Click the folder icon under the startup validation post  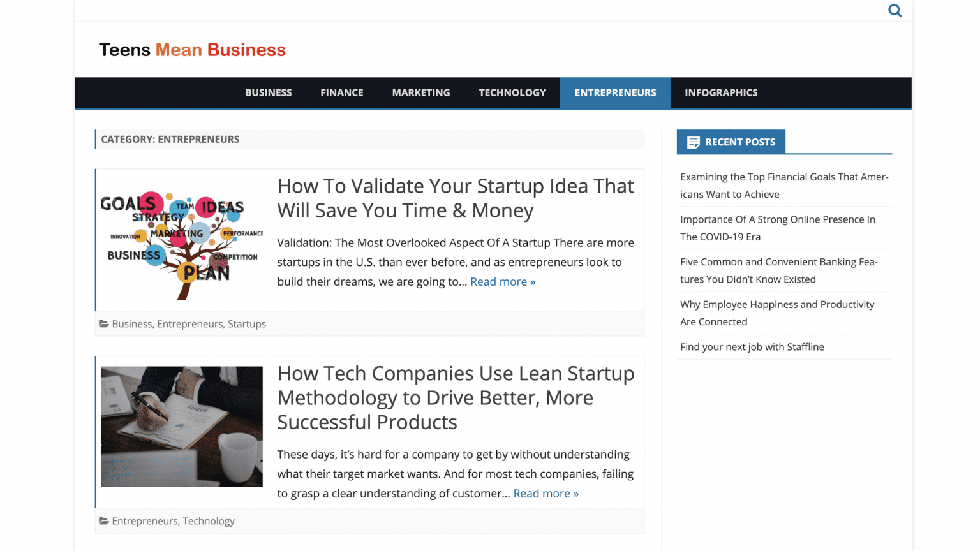(x=104, y=323)
